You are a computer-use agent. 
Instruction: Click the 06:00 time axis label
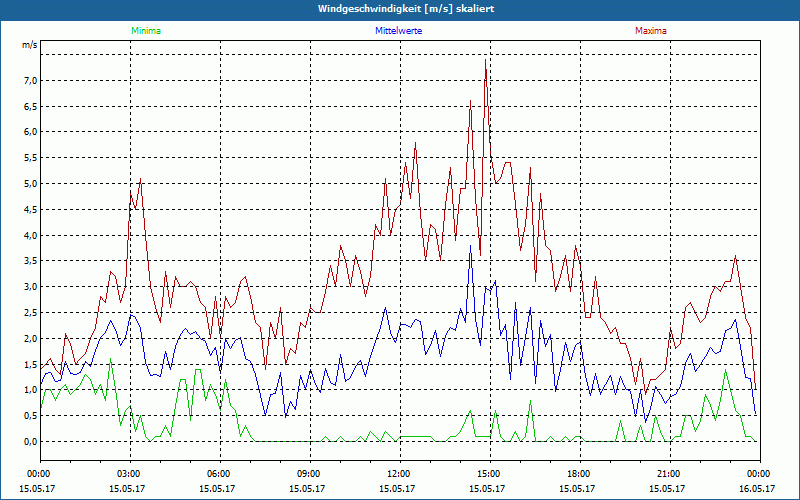tap(218, 474)
